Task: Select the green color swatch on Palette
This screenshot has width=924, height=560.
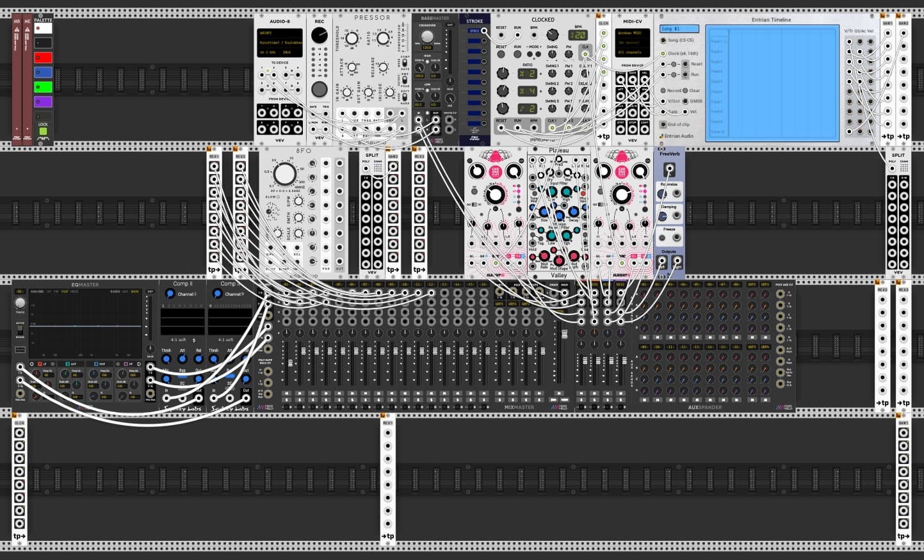Action: tap(43, 86)
